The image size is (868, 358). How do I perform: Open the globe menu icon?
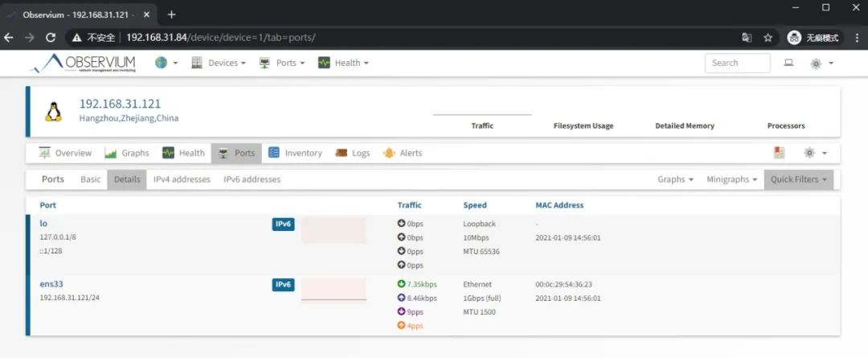[161, 64]
